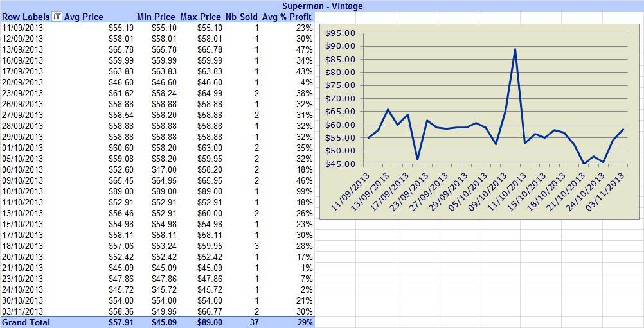This screenshot has height=328, width=644.
Task: Select the Grand Total row label
Action: pyautogui.click(x=26, y=323)
